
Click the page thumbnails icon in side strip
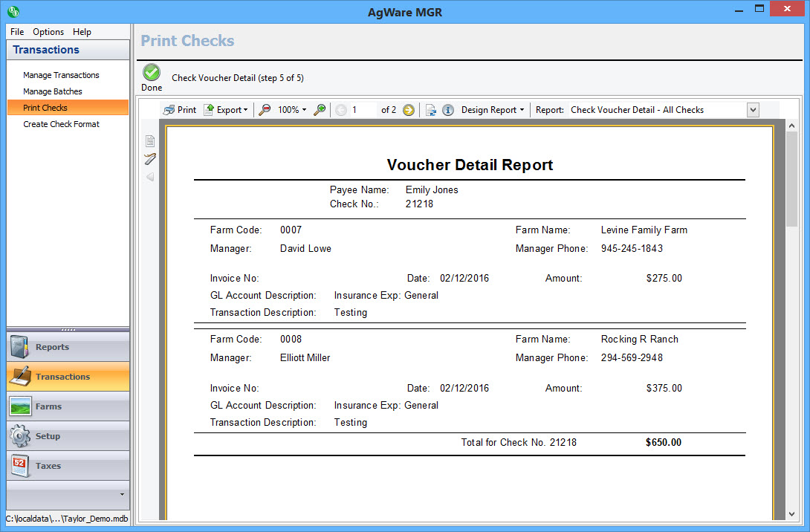[150, 141]
